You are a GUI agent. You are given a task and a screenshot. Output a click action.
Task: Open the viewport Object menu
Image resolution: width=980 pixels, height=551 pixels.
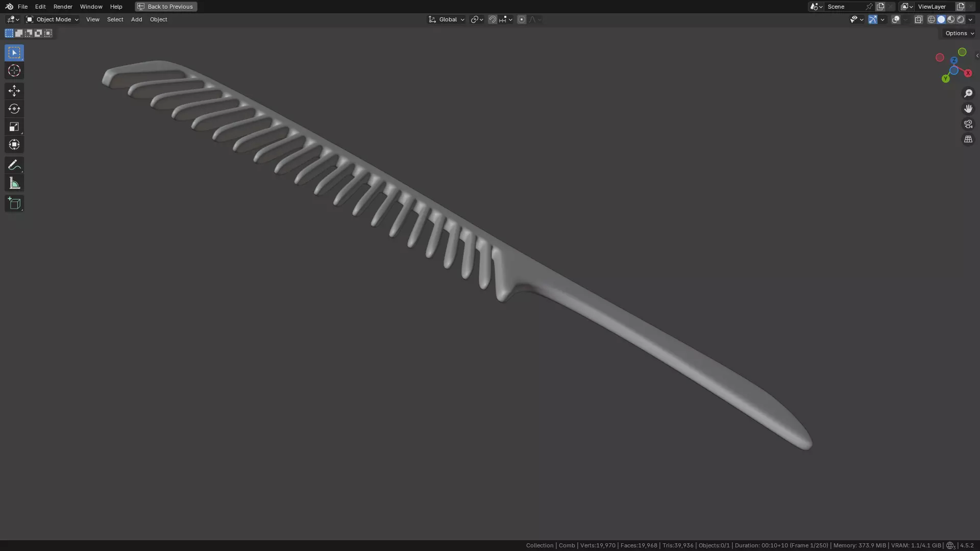coord(158,19)
